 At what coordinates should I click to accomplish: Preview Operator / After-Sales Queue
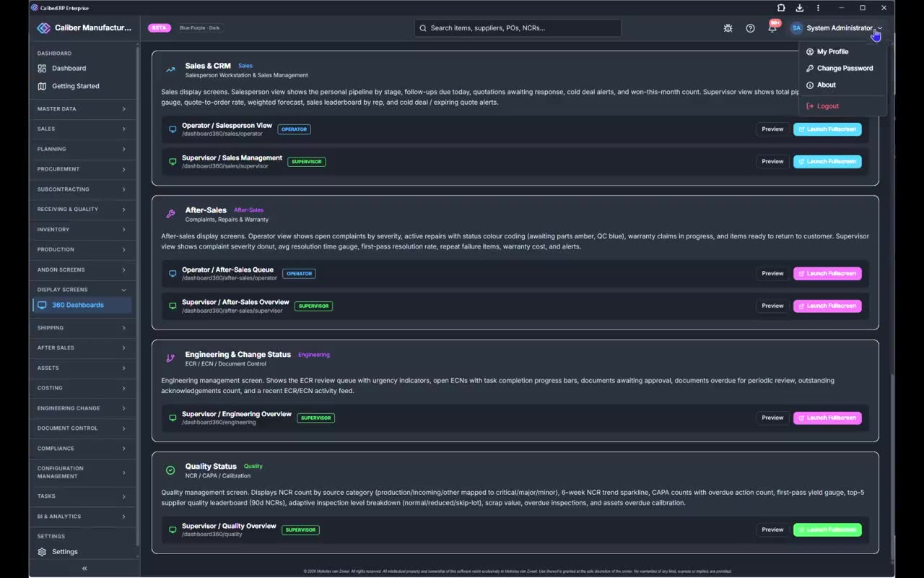772,274
